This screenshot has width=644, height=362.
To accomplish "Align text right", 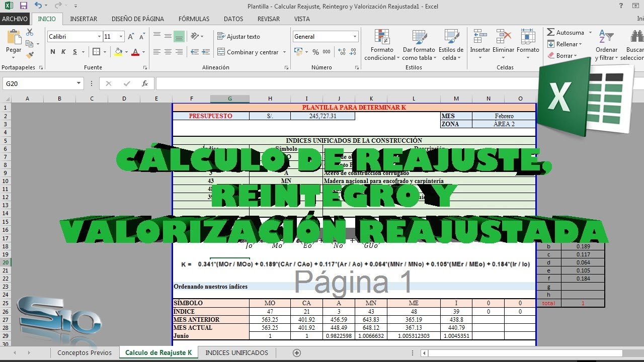I will tap(179, 52).
